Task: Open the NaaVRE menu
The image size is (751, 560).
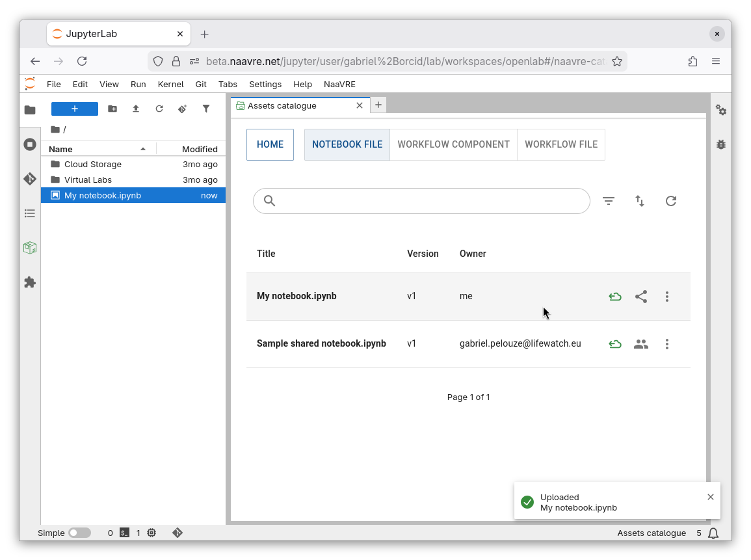Action: pos(339,84)
